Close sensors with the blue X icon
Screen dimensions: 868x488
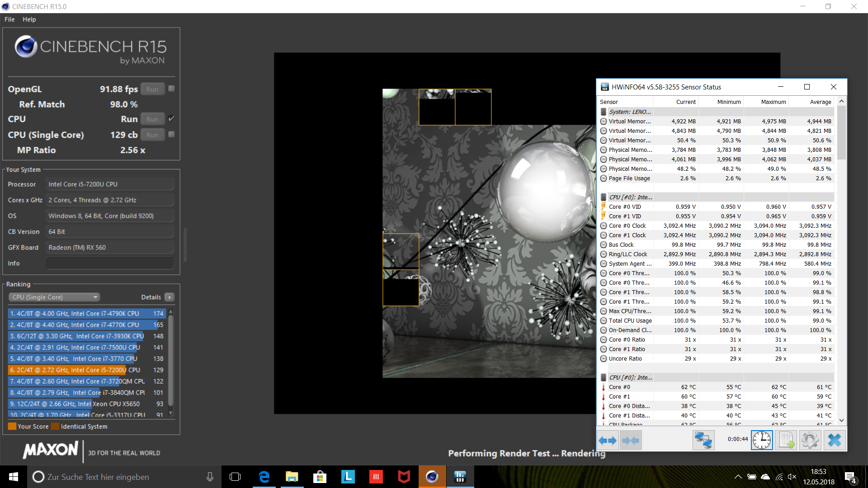[834, 440]
